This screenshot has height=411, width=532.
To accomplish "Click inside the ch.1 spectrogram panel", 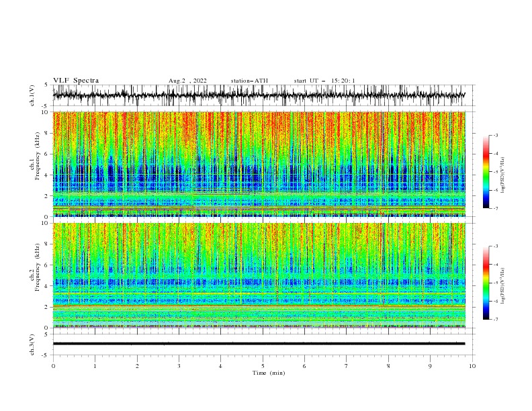I will point(259,164).
